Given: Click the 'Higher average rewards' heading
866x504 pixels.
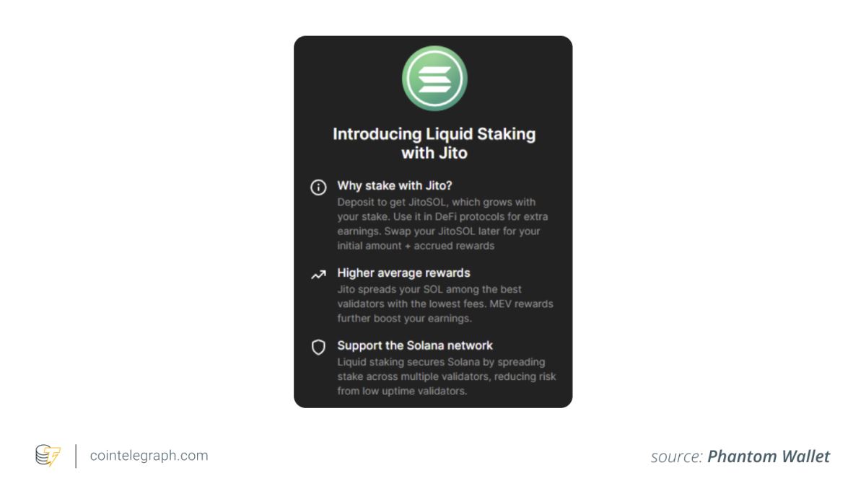Looking at the screenshot, I should click(403, 273).
